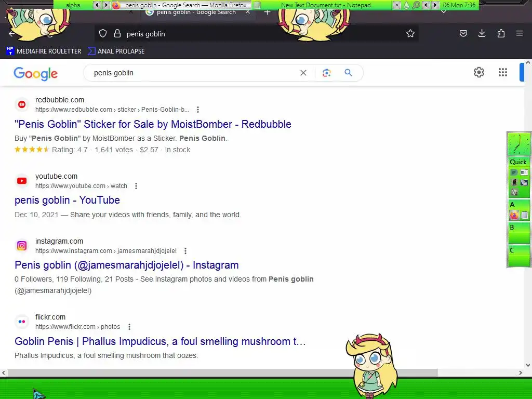Click the C group label in dock

(x=512, y=250)
